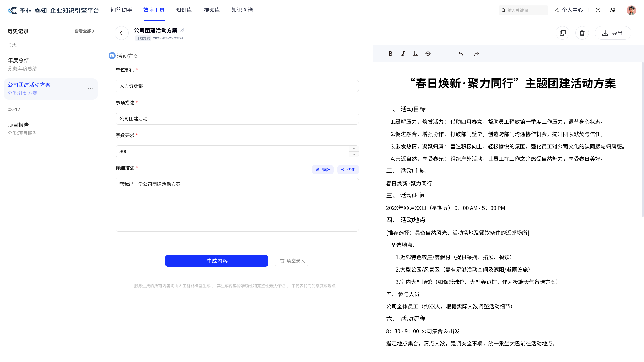Viewport: 644px width, 362px height.
Task: Expand 查看全部 history records
Action: (x=85, y=31)
